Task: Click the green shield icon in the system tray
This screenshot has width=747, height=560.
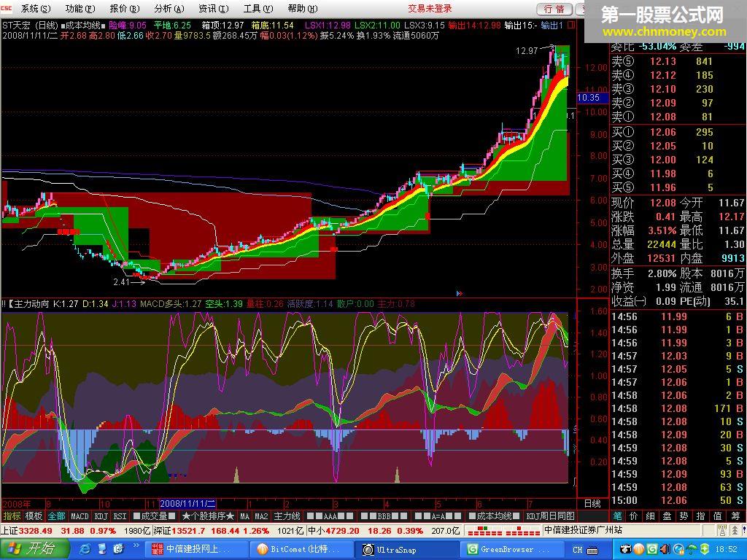Action: coord(704,549)
